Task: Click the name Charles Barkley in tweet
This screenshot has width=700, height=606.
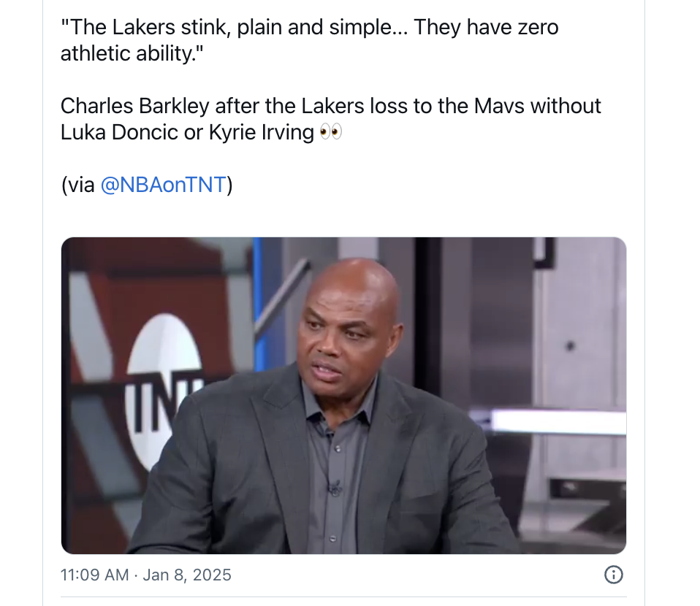Action: (x=135, y=106)
